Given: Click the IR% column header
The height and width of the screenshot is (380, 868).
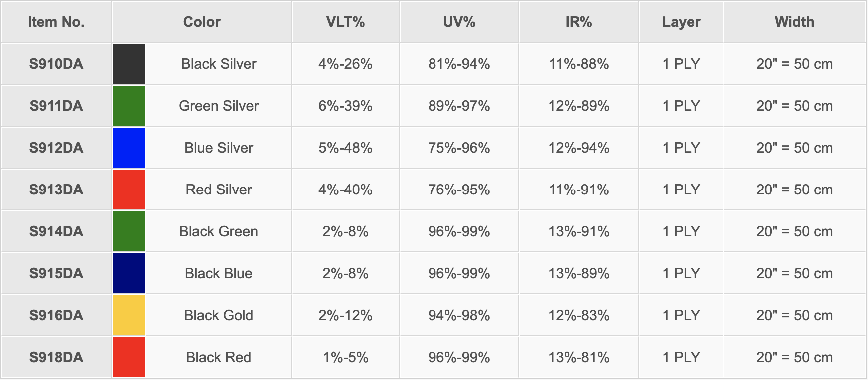Looking at the screenshot, I should pyautogui.click(x=579, y=22).
